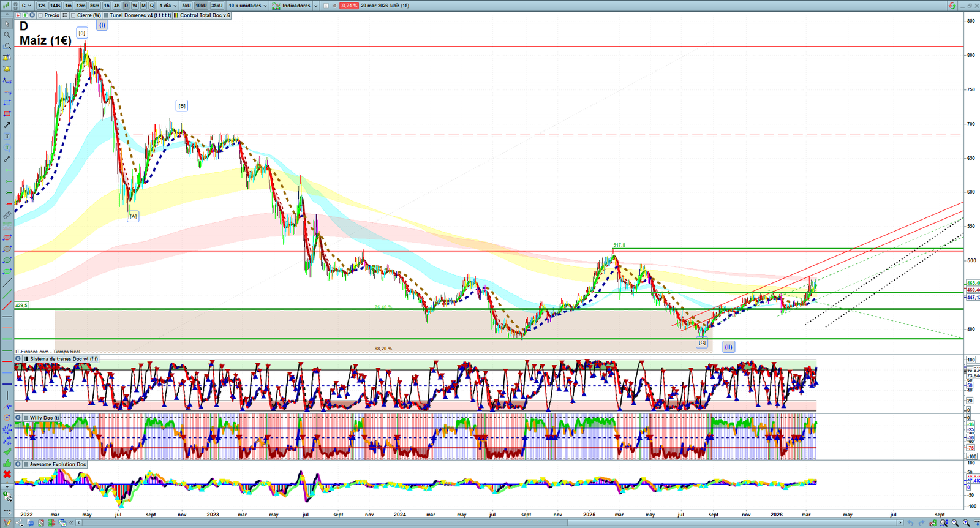
Task: Select the black arrow drawing tool
Action: coord(7,125)
